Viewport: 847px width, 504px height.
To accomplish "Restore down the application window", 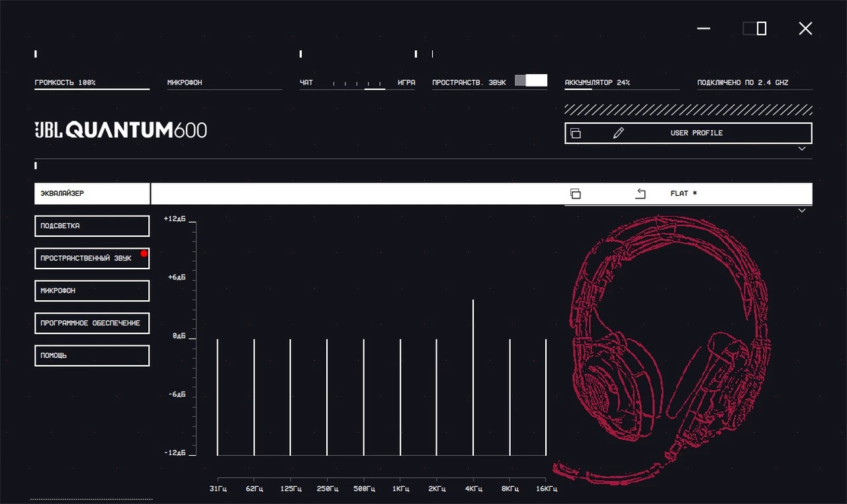I will pos(754,28).
